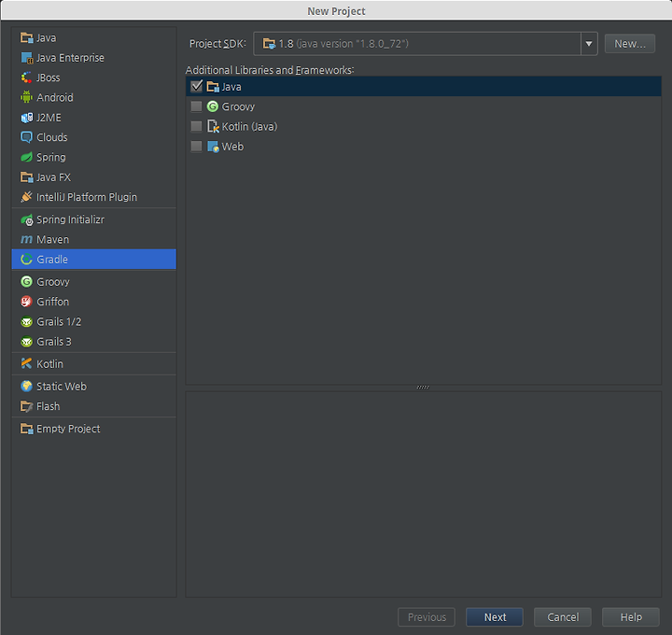
Task: Pick the Empty Project icon
Action: click(26, 429)
